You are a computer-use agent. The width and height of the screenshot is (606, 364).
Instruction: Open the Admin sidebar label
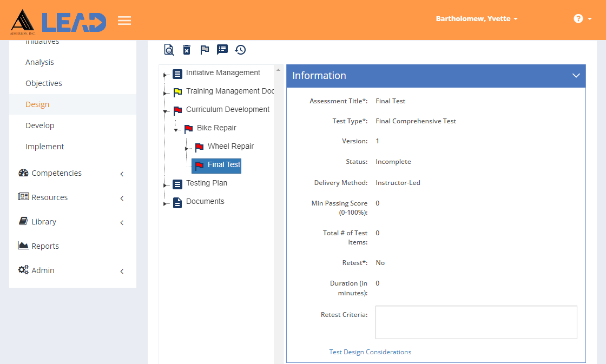43,270
